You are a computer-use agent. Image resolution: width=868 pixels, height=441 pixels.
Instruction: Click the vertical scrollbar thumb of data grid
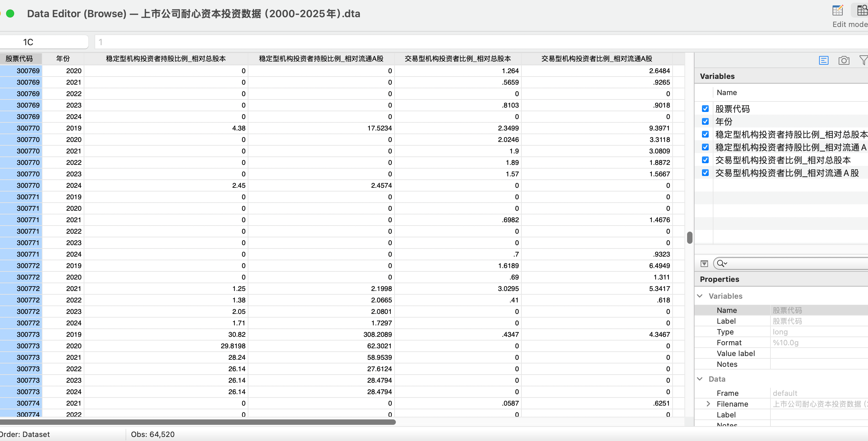point(689,238)
